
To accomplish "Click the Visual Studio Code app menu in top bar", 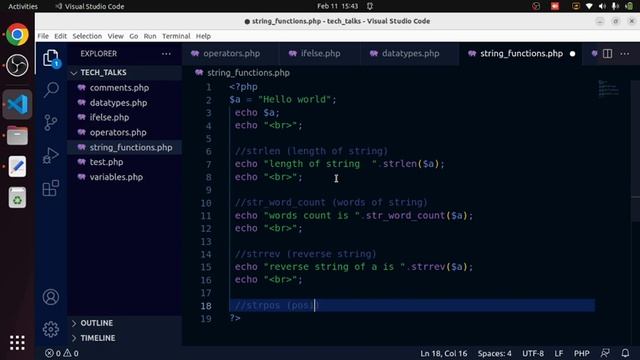I will (x=90, y=6).
